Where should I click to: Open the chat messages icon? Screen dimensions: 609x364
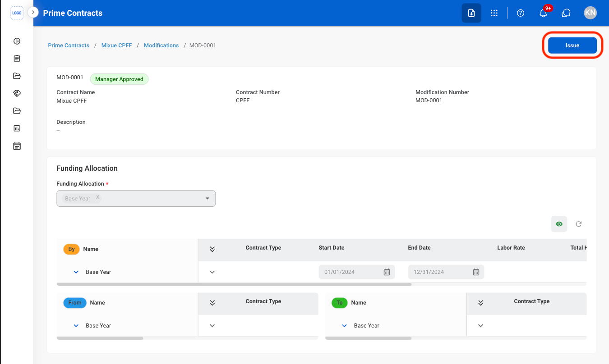[x=566, y=13]
